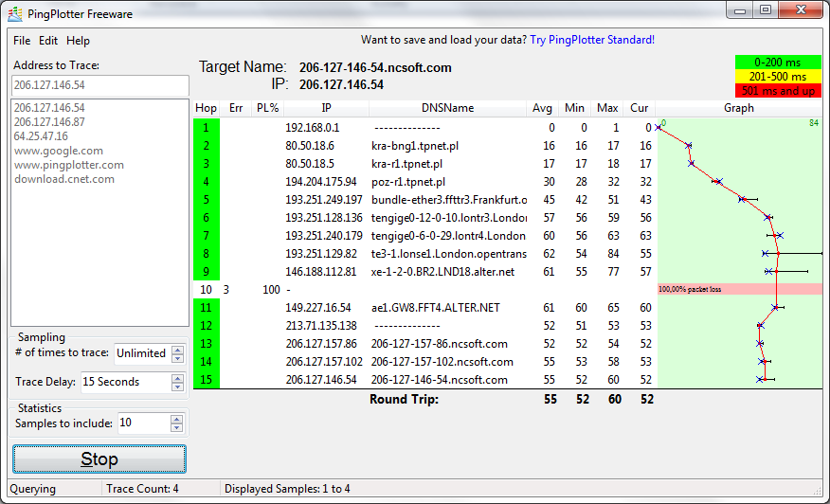This screenshot has height=504, width=830.
Task: Click xe-1-2-0.BR2.LND18.alter.net DNS name
Action: pos(443,272)
